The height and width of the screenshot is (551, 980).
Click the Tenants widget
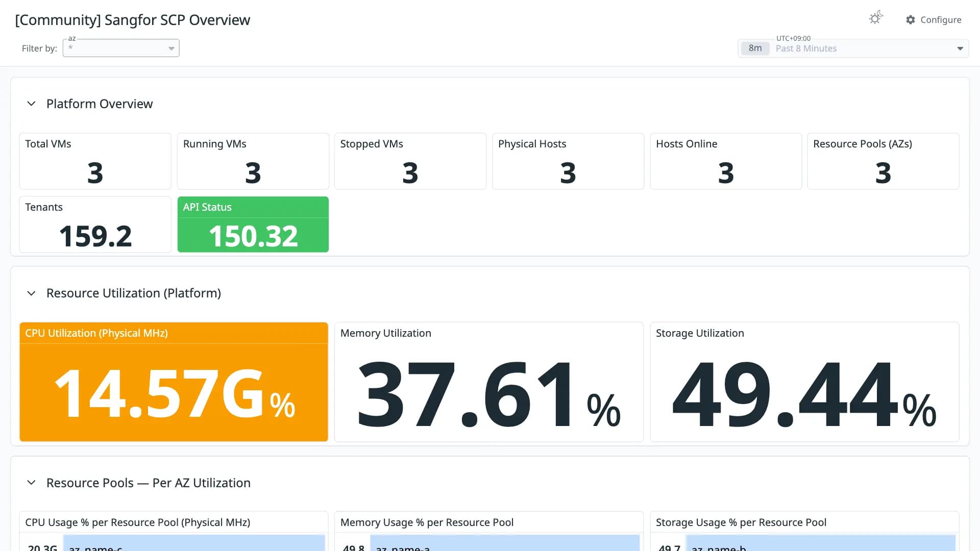click(x=95, y=224)
